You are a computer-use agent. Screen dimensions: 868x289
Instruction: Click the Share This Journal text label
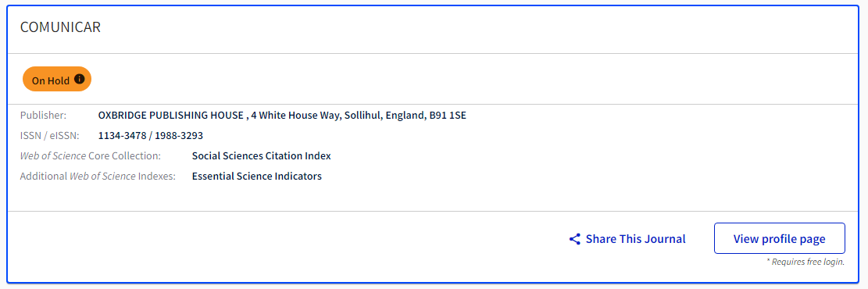pyautogui.click(x=635, y=239)
